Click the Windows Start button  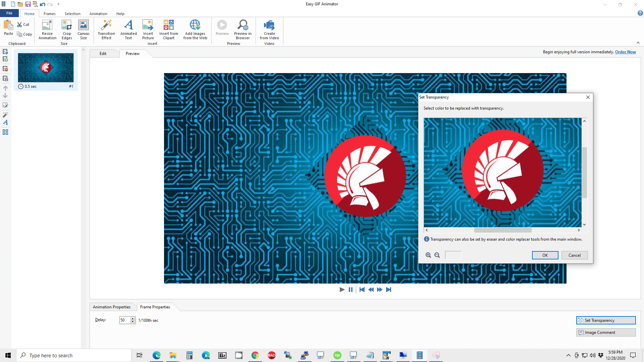pyautogui.click(x=8, y=355)
